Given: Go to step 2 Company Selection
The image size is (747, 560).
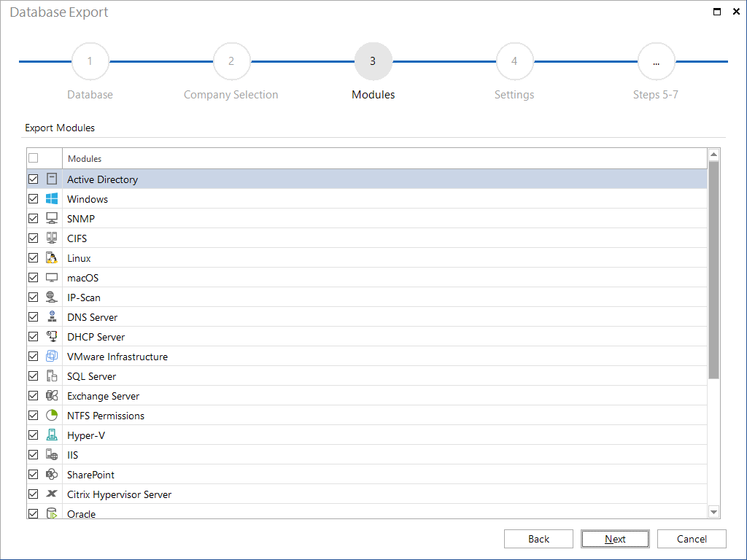Looking at the screenshot, I should coord(231,61).
